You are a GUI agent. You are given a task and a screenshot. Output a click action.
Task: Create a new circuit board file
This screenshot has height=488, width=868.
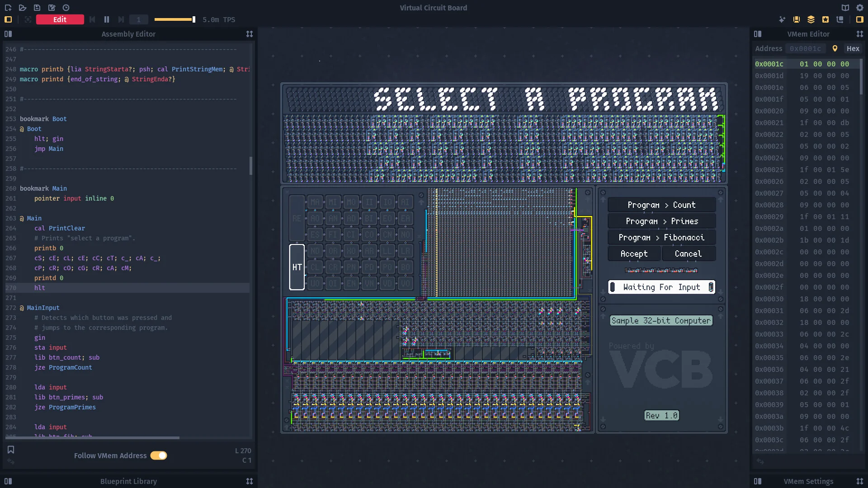pos(8,8)
